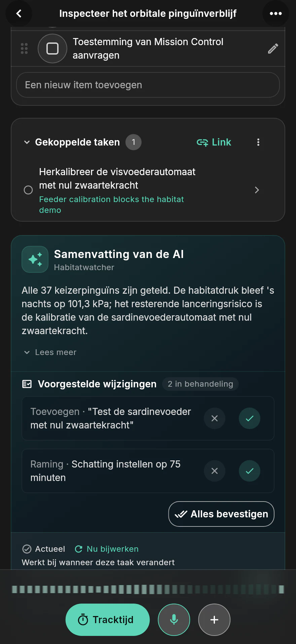Tap the round plus button
The height and width of the screenshot is (644, 296).
(214, 619)
